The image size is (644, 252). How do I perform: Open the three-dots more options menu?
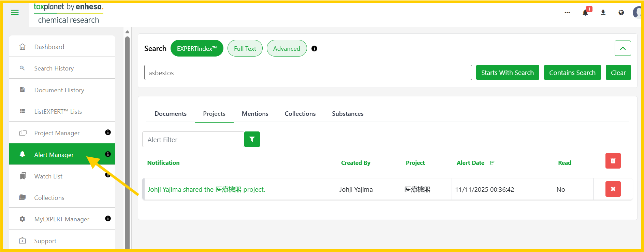click(567, 13)
